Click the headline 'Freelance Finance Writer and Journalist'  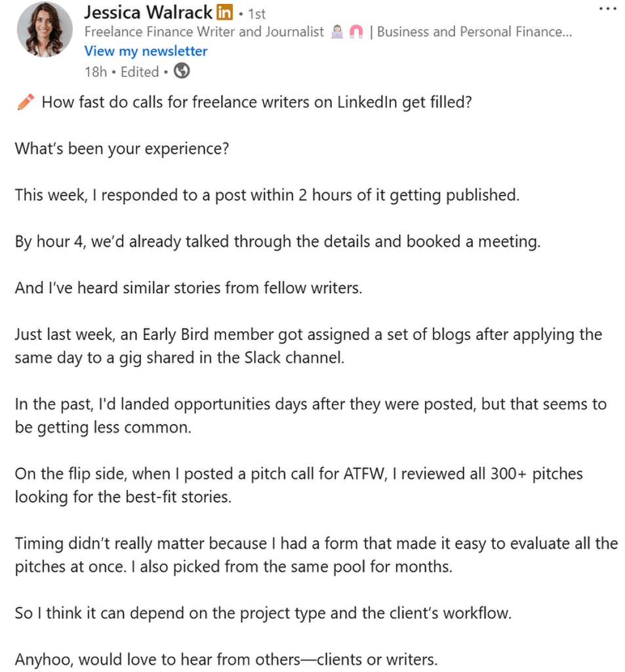coord(203,31)
